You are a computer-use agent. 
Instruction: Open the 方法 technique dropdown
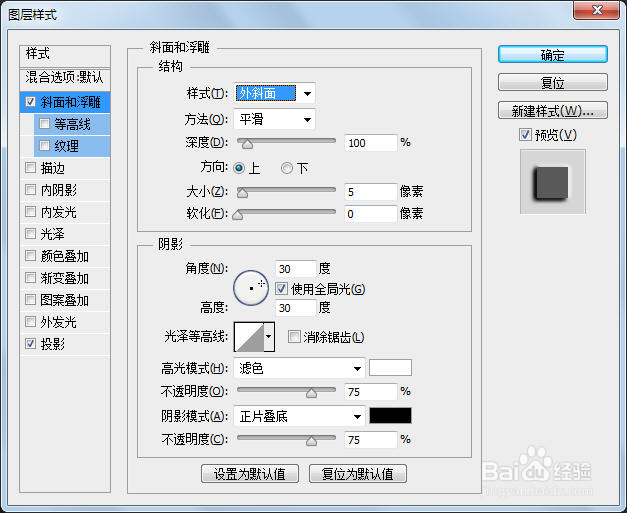coord(274,119)
